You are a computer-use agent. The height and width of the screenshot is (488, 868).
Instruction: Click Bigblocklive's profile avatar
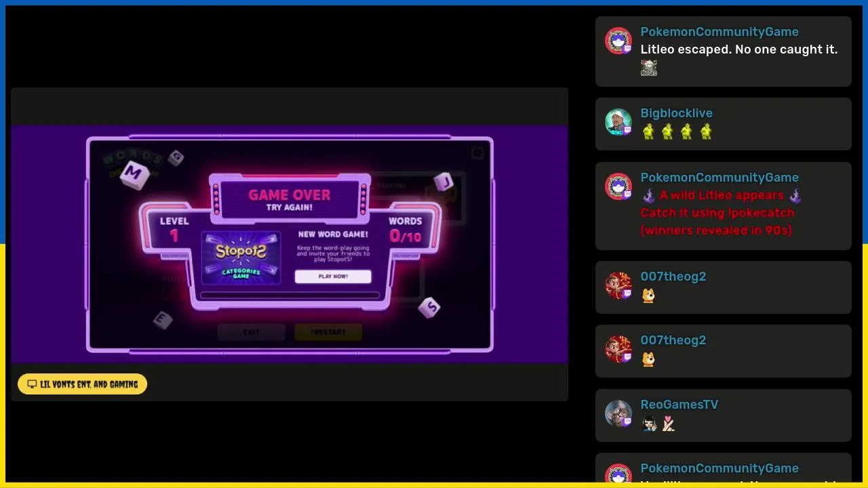point(618,122)
